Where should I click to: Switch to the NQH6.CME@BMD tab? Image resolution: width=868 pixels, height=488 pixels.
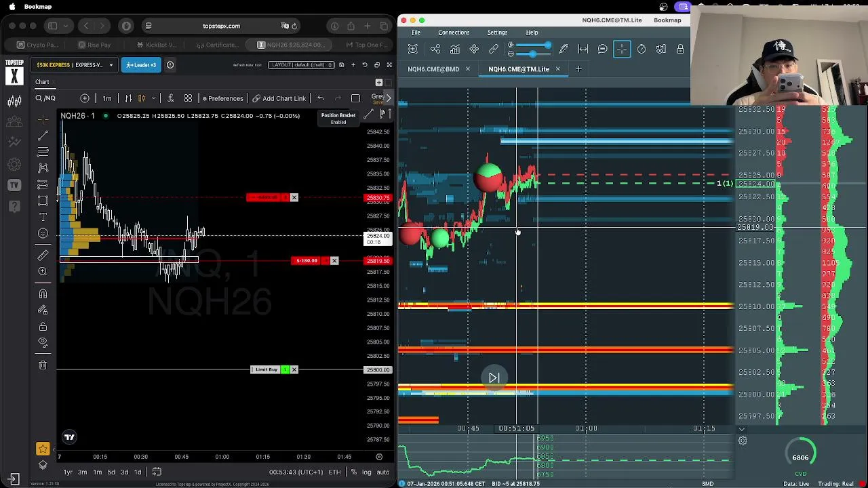click(433, 69)
